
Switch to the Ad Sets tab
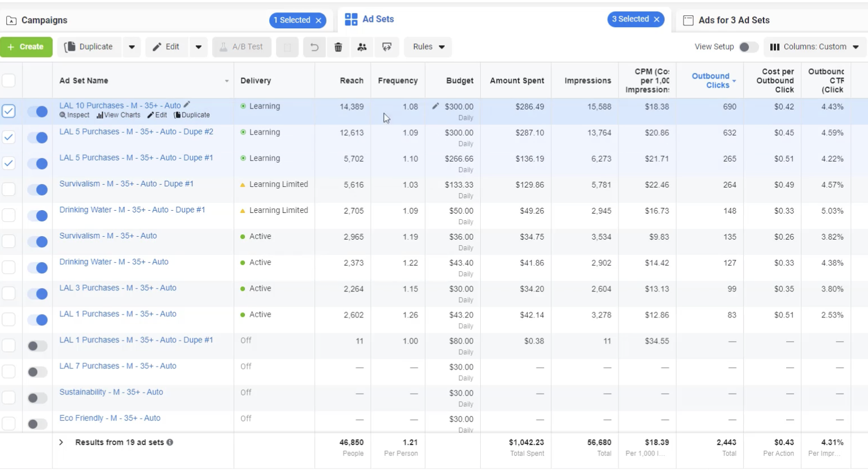click(378, 19)
